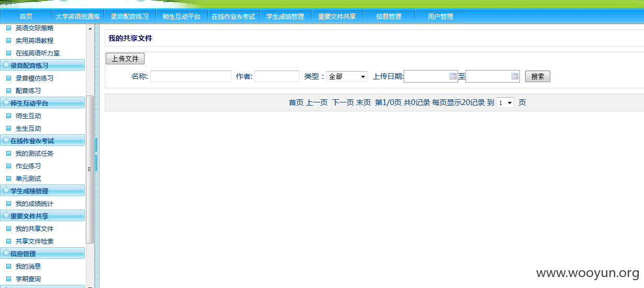Open the page number dropdown
Viewport: 644px width, 288px height.
pyautogui.click(x=505, y=103)
